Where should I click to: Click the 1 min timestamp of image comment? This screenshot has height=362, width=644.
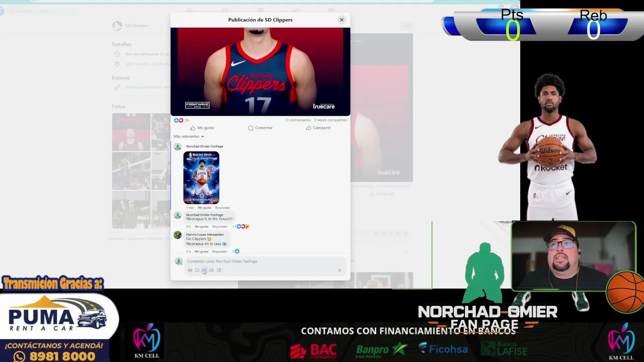[190, 208]
